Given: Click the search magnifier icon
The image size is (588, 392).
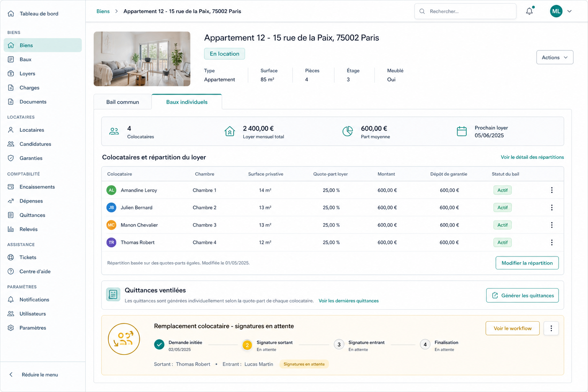Looking at the screenshot, I should (422, 11).
